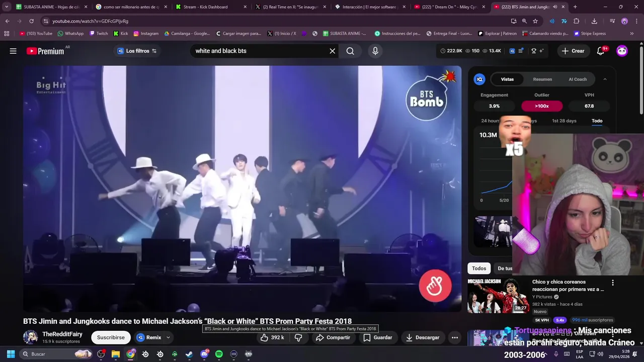Open Discord from the taskbar

pos(204,354)
